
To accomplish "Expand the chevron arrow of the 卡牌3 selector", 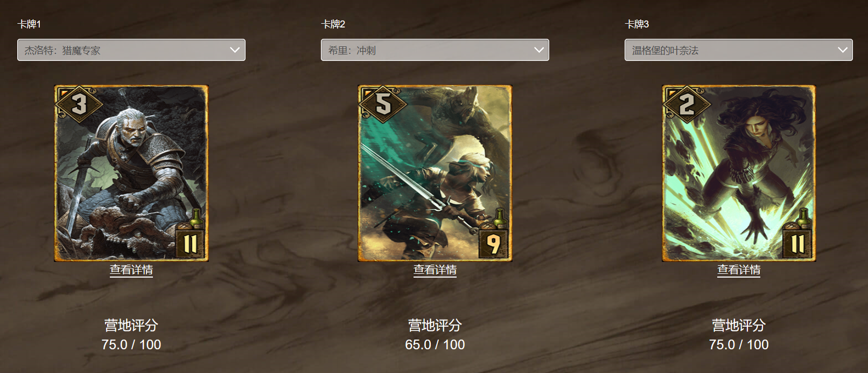I will (842, 50).
